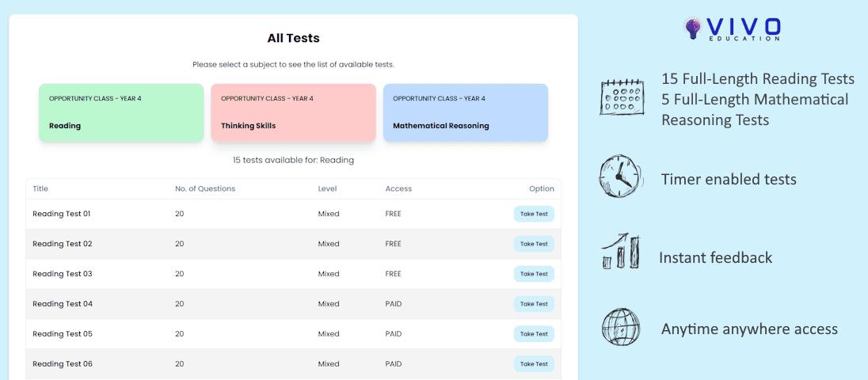
Task: Click the All Tests heading
Action: coord(293,38)
